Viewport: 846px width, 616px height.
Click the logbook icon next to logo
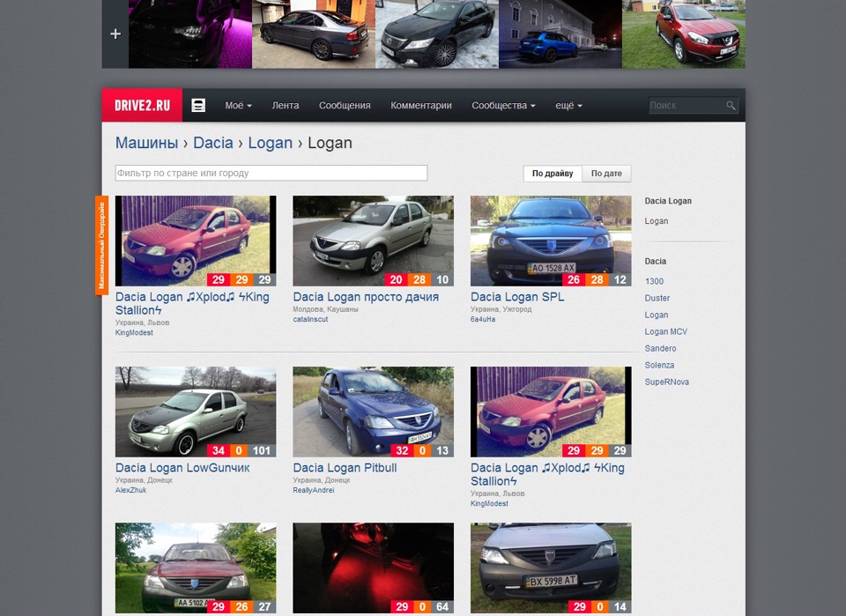point(198,105)
